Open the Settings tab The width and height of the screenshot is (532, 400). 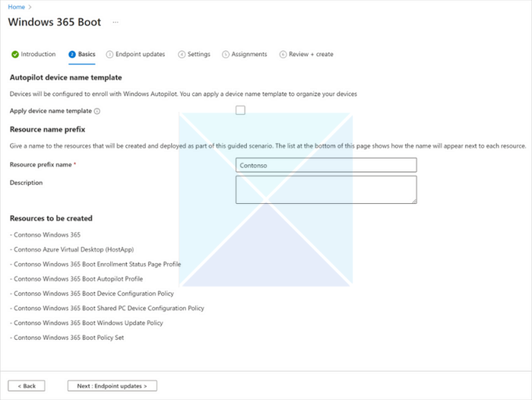click(x=199, y=55)
